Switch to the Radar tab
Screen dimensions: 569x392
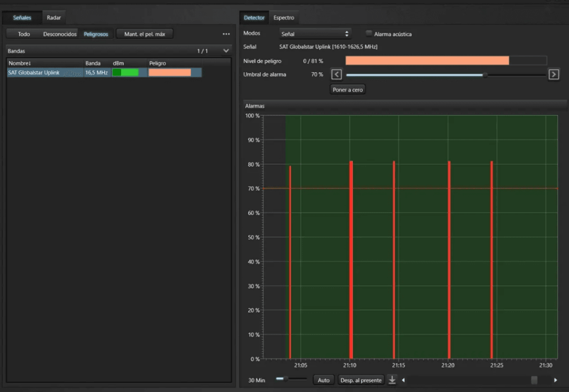coord(54,18)
